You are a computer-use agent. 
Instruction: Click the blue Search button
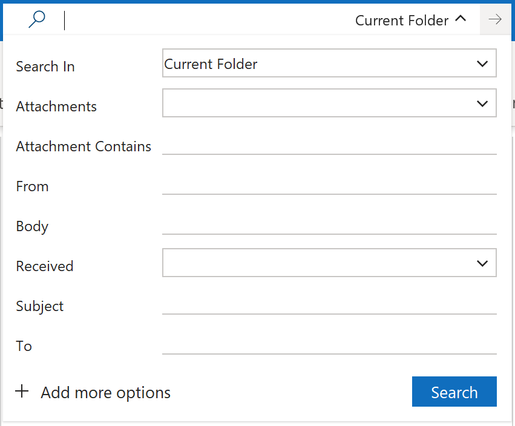click(454, 392)
